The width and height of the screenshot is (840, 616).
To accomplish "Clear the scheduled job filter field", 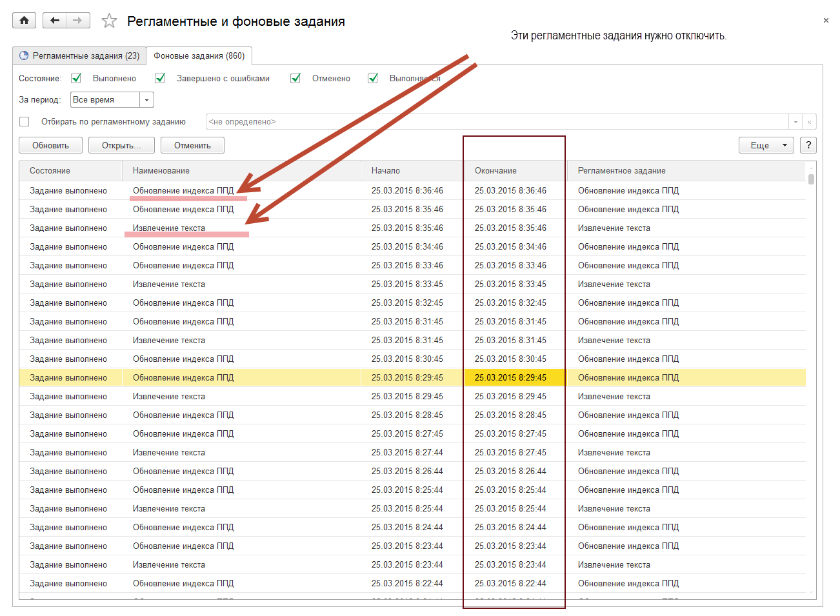I will click(x=809, y=122).
